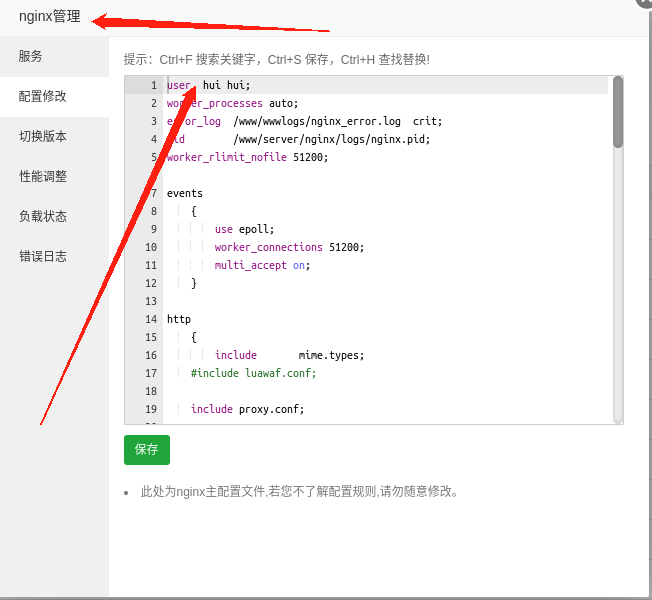This screenshot has width=652, height=600.
Task: Click the 'use epoll;' line
Action: [244, 229]
